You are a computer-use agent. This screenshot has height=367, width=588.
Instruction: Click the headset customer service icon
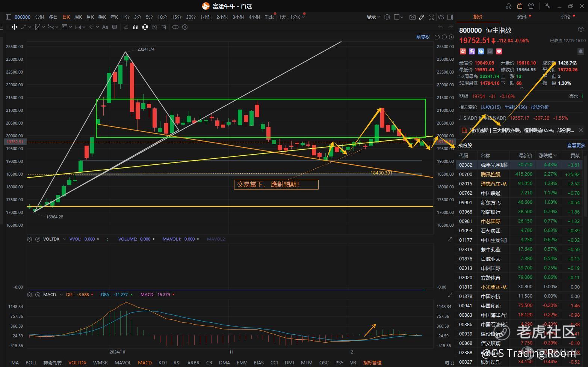pos(509,6)
